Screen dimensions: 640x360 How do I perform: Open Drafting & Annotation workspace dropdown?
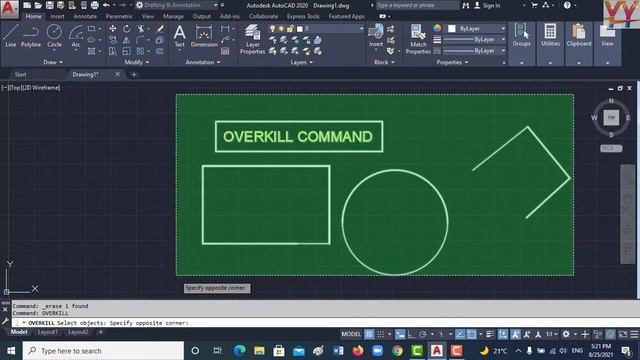[177, 5]
